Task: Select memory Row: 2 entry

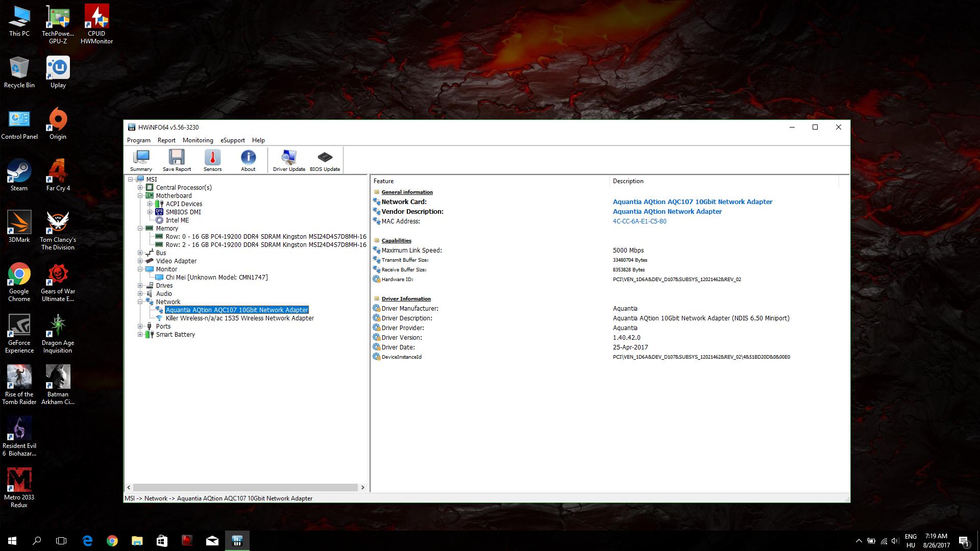Action: [266, 245]
